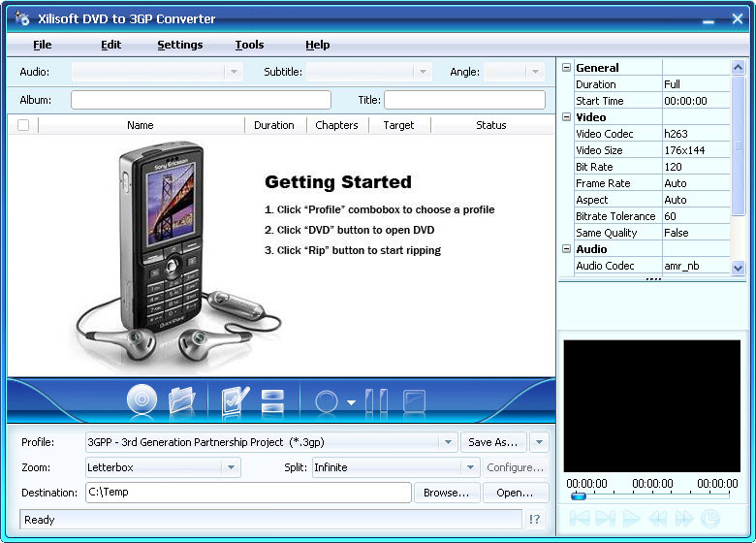The height and width of the screenshot is (543, 756).
Task: Click the Duration value 'Full'
Action: 672,84
